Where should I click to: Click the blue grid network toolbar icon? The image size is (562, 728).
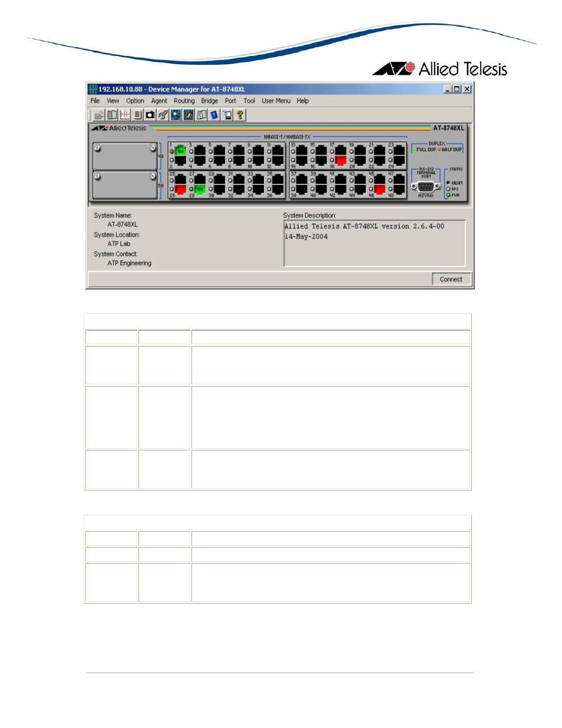click(x=176, y=115)
